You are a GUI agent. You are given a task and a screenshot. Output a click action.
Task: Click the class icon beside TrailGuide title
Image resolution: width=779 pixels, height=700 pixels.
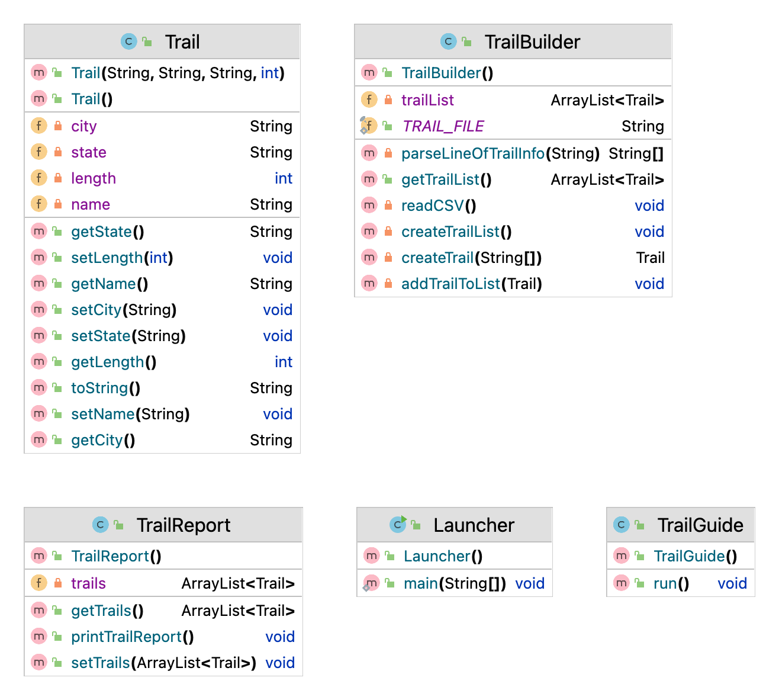point(621,525)
